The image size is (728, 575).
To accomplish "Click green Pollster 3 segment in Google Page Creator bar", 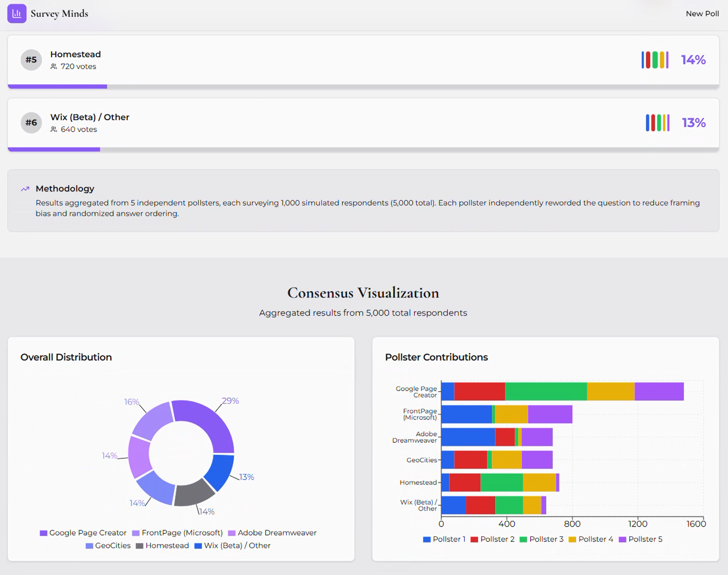I will coord(546,392).
